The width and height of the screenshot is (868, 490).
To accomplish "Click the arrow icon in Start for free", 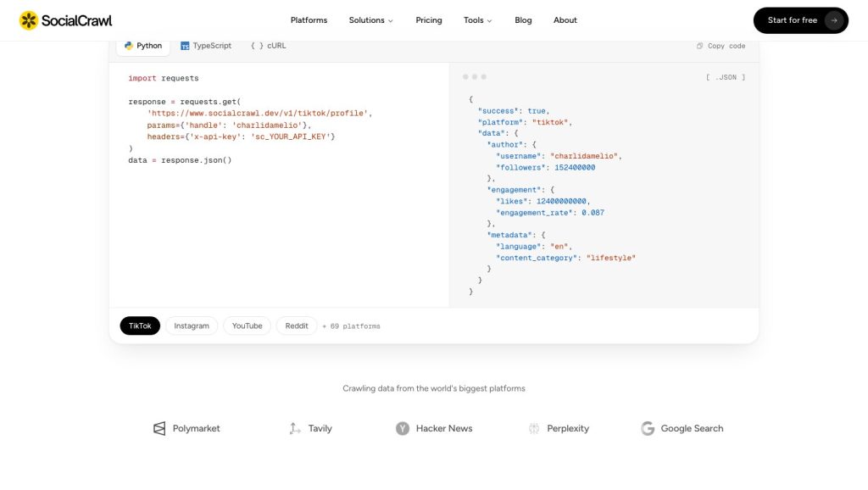I will 834,20.
